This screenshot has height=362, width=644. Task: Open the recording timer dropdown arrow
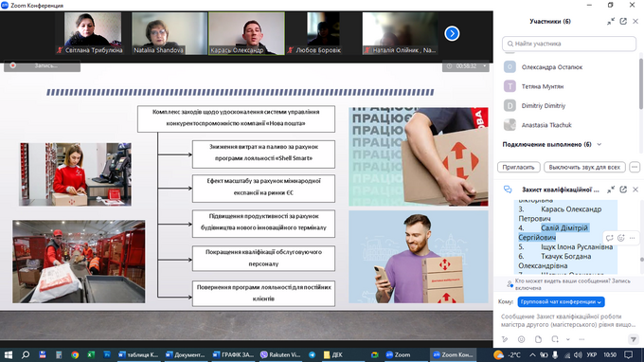[x=485, y=66]
